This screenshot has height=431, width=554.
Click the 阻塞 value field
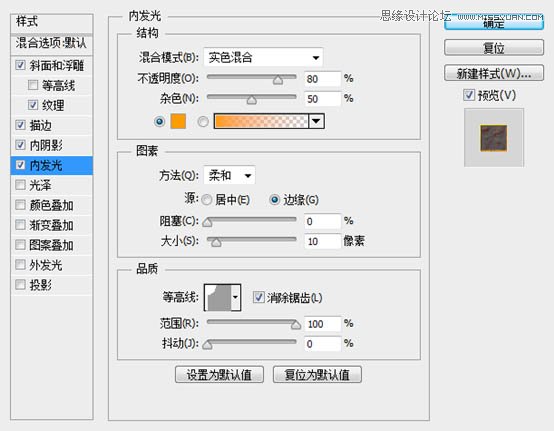(323, 221)
